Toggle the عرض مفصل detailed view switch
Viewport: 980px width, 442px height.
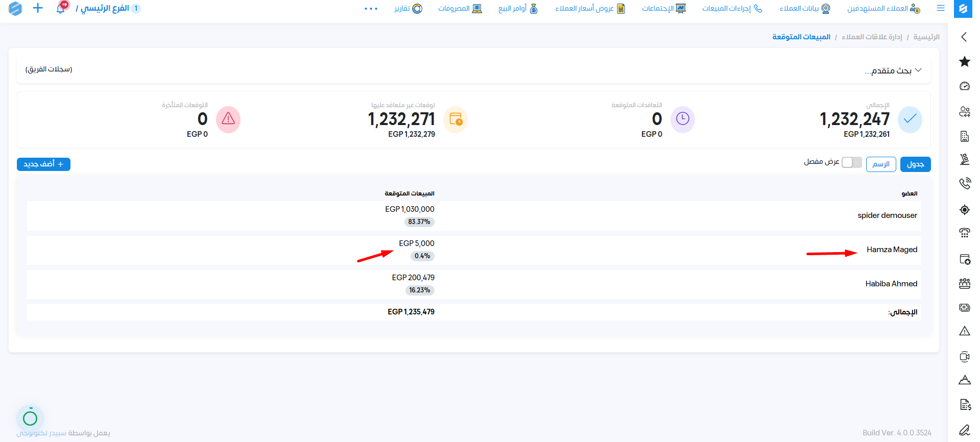click(x=851, y=162)
